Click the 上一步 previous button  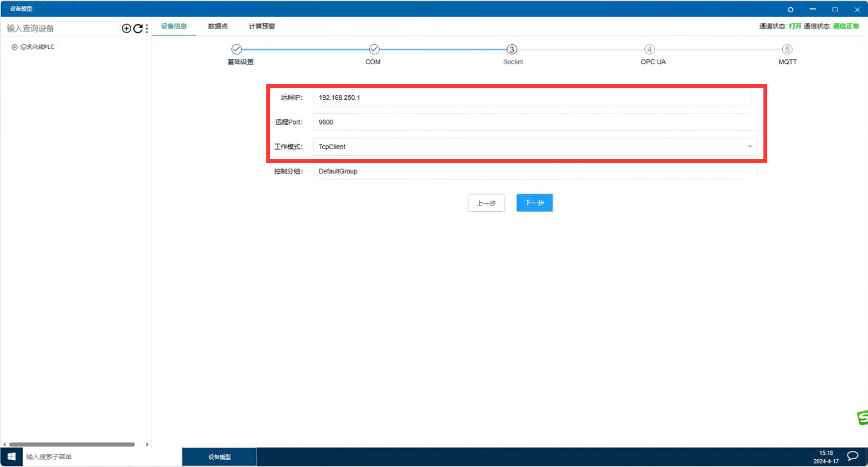coord(486,203)
